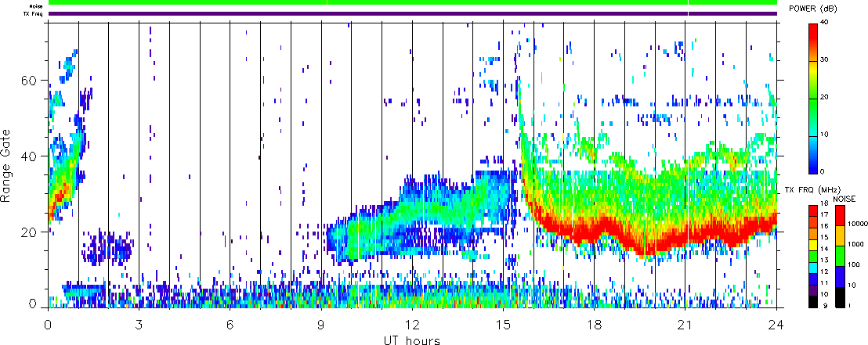Click the '6' tick on UT hours axis

point(230,325)
